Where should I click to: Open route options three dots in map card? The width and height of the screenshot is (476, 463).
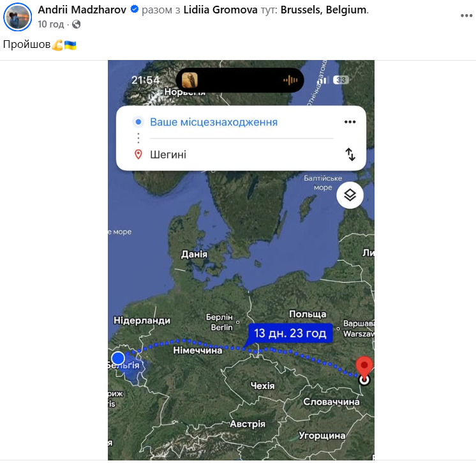pos(350,122)
